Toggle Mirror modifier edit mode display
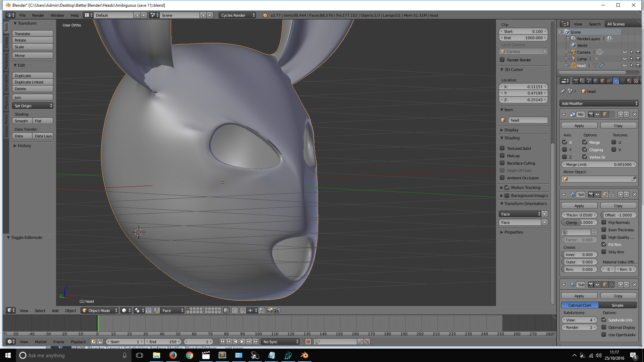Viewport: 644px width, 362px height. pyautogui.click(x=604, y=114)
